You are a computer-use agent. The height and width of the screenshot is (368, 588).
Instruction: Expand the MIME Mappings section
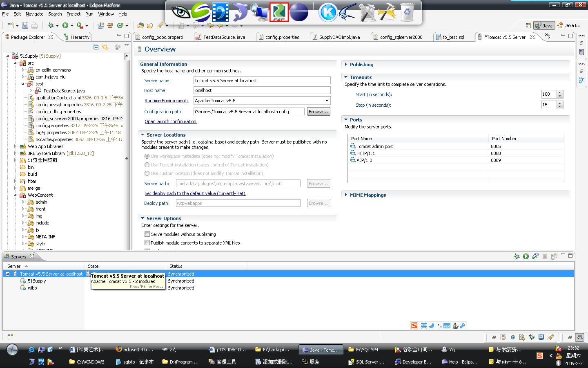[x=346, y=195]
